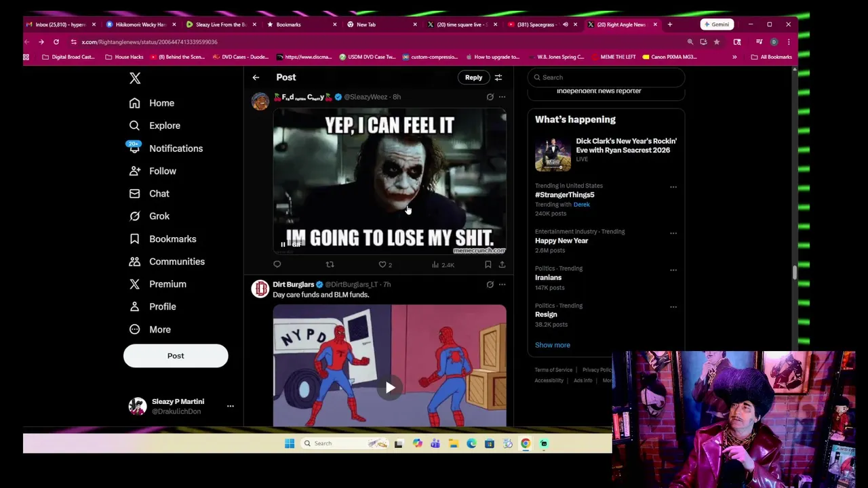Open more options for Resign trend
Image resolution: width=868 pixels, height=488 pixels.
coord(673,307)
